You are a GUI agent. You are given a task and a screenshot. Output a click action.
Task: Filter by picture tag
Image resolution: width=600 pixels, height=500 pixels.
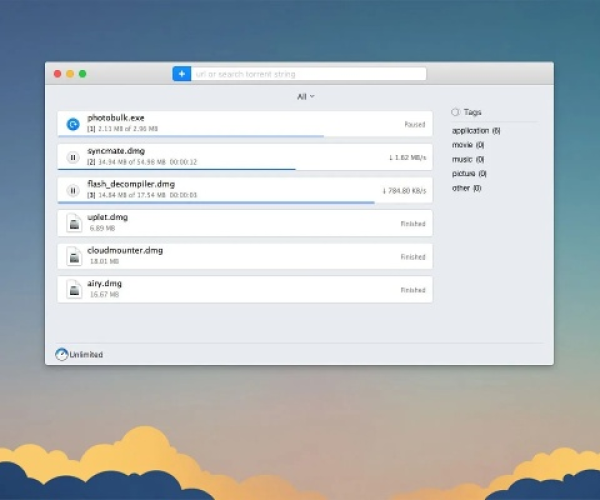[470, 173]
